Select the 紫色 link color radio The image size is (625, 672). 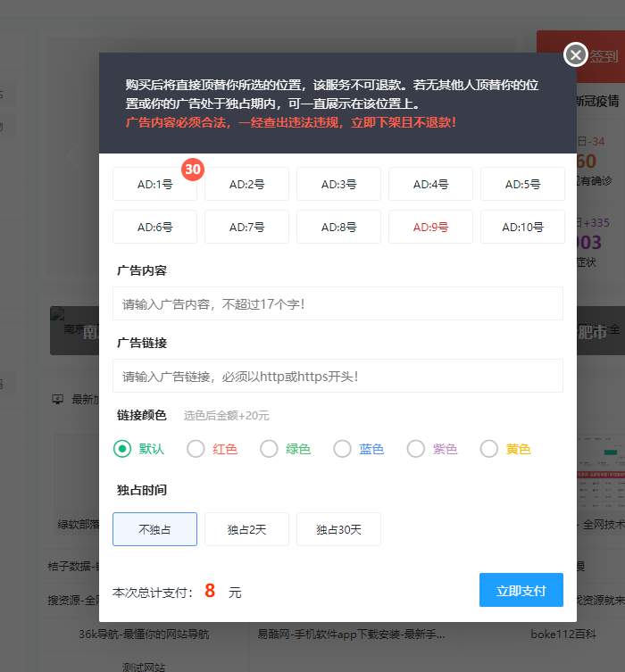(x=415, y=449)
